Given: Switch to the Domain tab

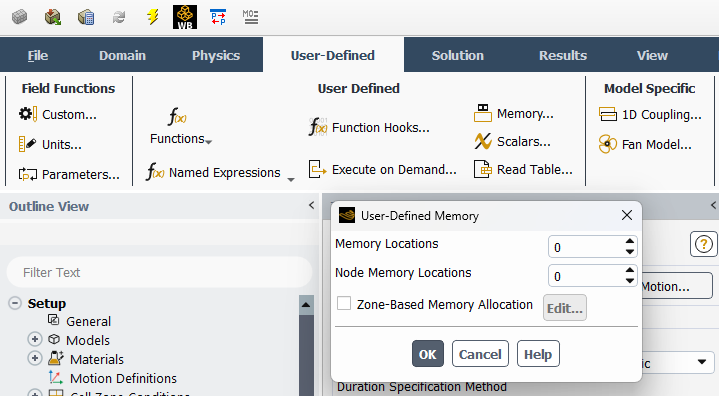Looking at the screenshot, I should click(x=122, y=55).
